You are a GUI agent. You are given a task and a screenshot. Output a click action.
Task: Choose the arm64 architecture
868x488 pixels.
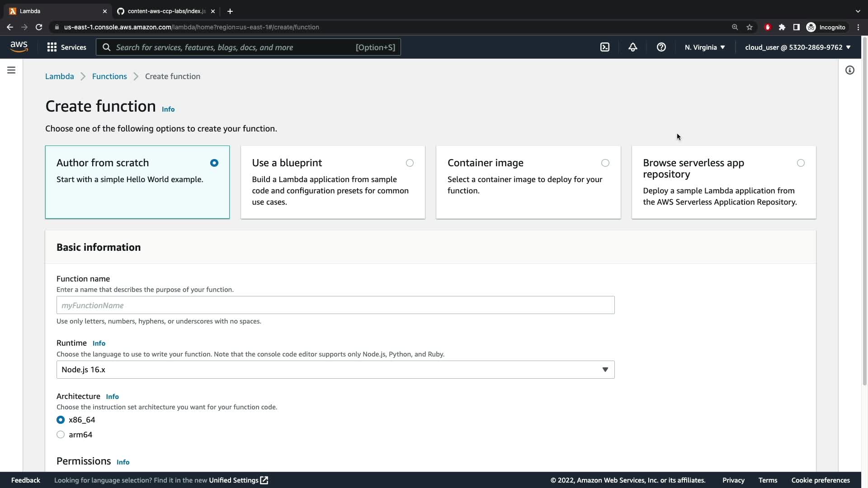tap(61, 435)
